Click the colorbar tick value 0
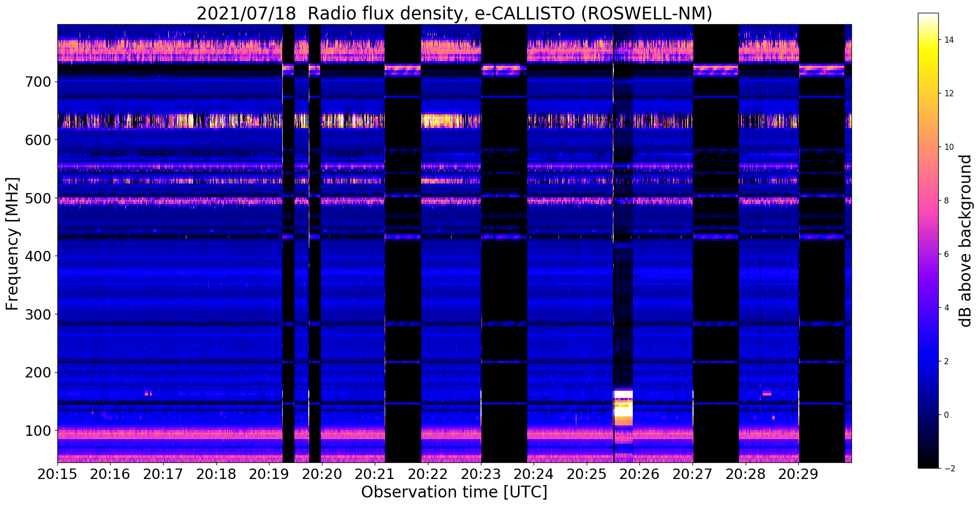 [947, 415]
